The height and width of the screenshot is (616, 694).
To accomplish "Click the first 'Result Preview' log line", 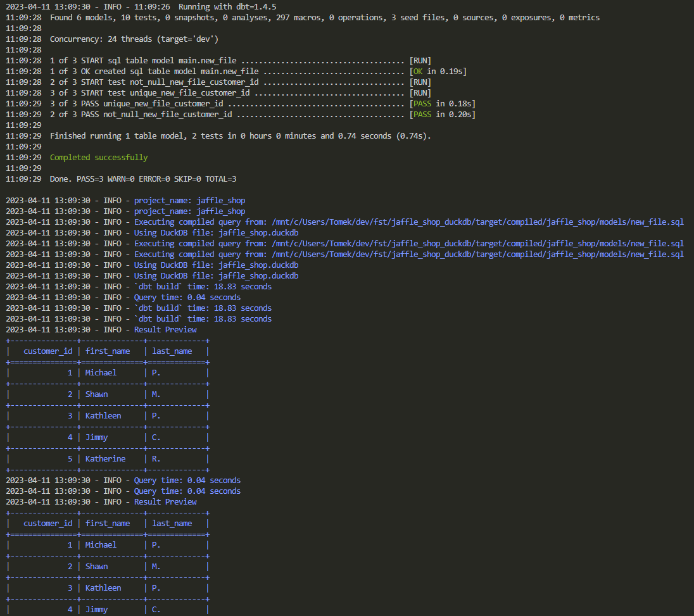I will [x=165, y=330].
